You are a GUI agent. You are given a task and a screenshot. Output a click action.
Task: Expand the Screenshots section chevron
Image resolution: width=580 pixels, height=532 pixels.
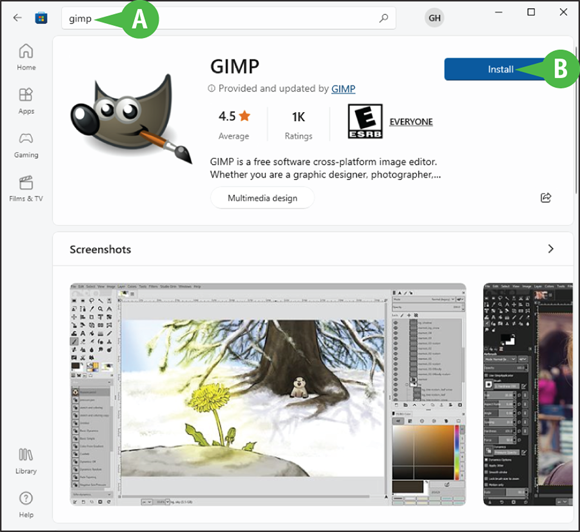tap(550, 249)
